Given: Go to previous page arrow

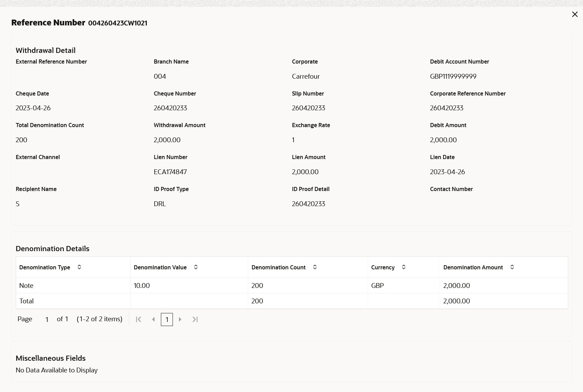Looking at the screenshot, I should click(153, 320).
